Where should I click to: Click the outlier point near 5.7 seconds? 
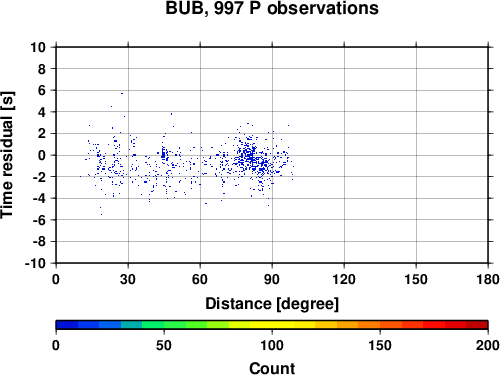[122, 93]
